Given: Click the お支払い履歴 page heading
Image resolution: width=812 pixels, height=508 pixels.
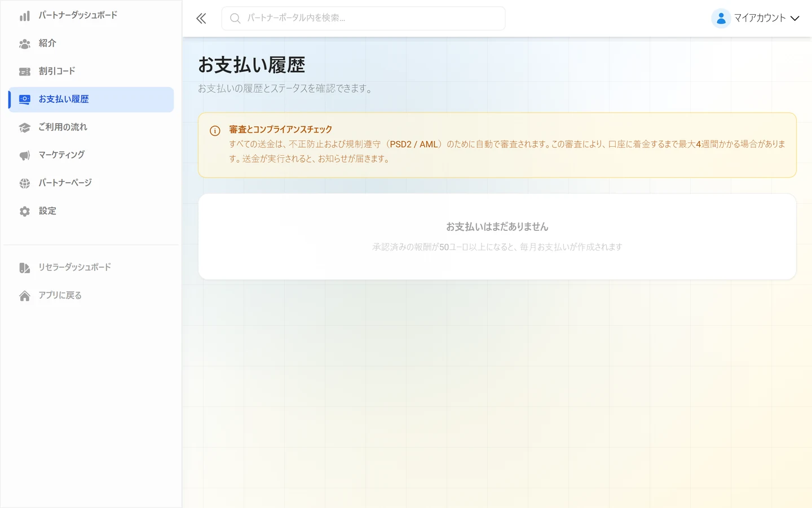Looking at the screenshot, I should pyautogui.click(x=251, y=65).
